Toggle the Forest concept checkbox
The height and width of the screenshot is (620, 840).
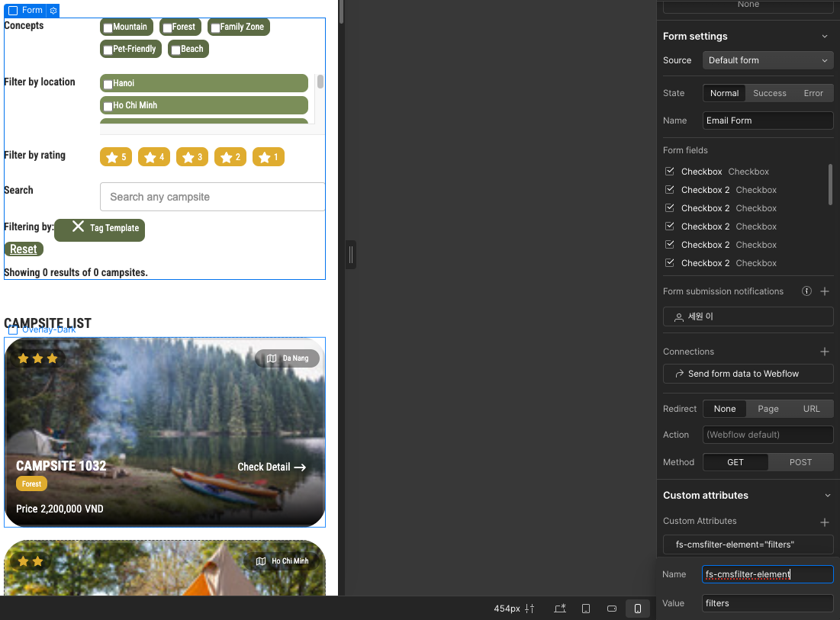click(x=168, y=28)
